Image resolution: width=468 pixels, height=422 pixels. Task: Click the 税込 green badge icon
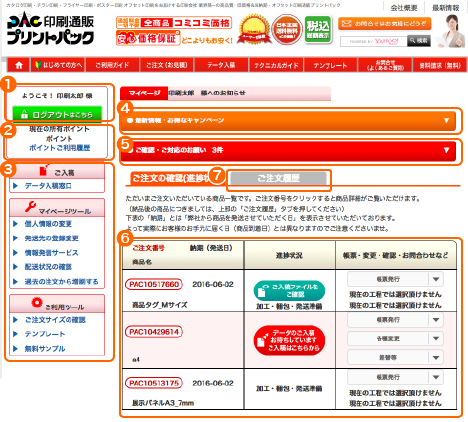[x=318, y=29]
